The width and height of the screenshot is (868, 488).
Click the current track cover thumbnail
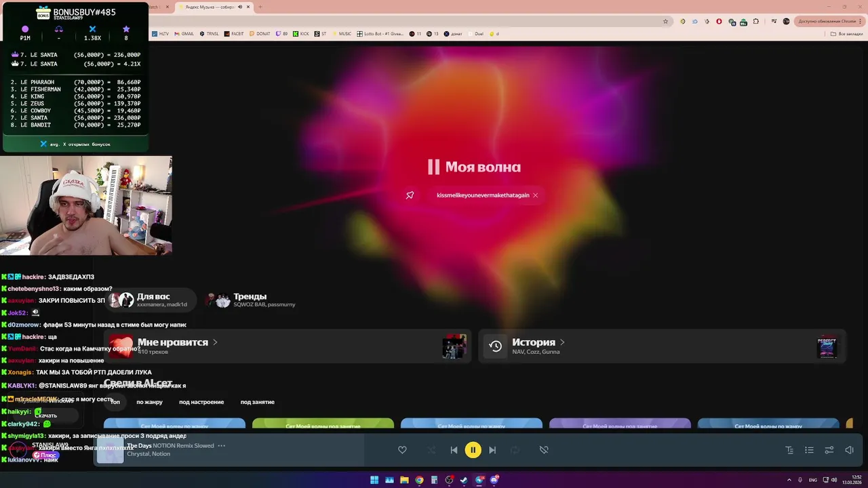[110, 450]
